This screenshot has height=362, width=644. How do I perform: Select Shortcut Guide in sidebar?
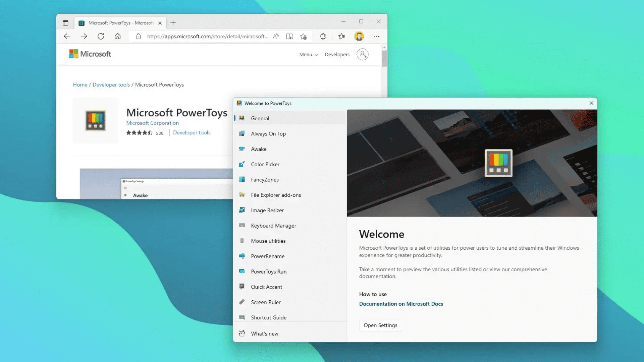(x=290, y=317)
